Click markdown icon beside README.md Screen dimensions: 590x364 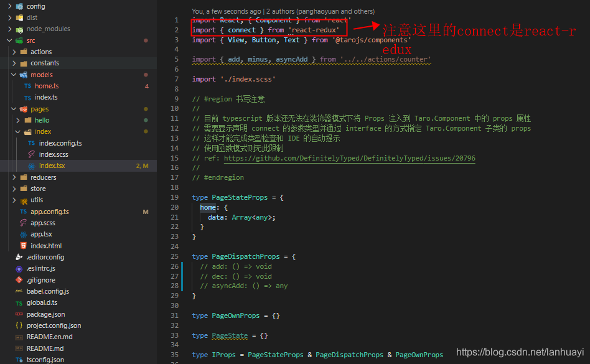click(19, 348)
